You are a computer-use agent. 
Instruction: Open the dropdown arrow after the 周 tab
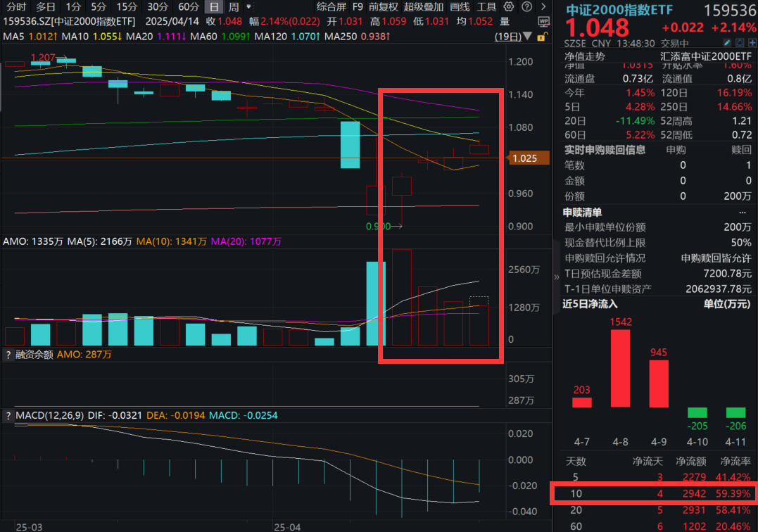[250, 6]
